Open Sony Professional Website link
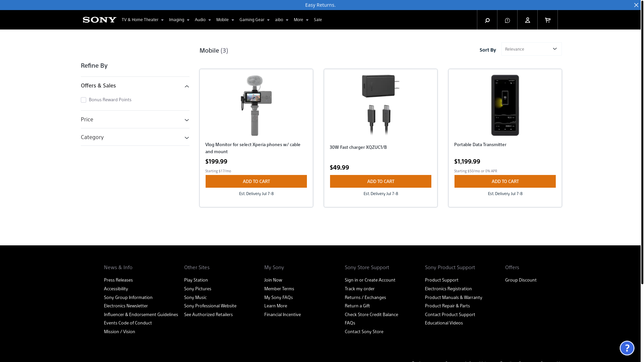Image resolution: width=644 pixels, height=362 pixels. (x=210, y=306)
